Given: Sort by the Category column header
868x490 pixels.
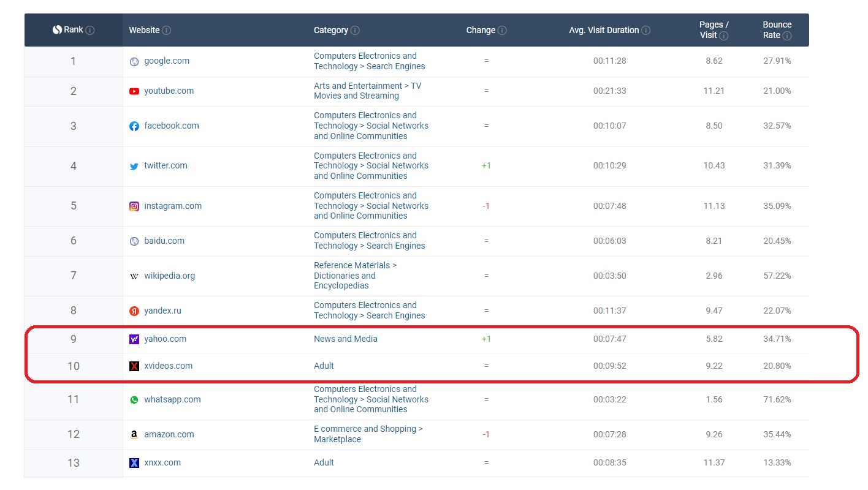Looking at the screenshot, I should coord(331,31).
